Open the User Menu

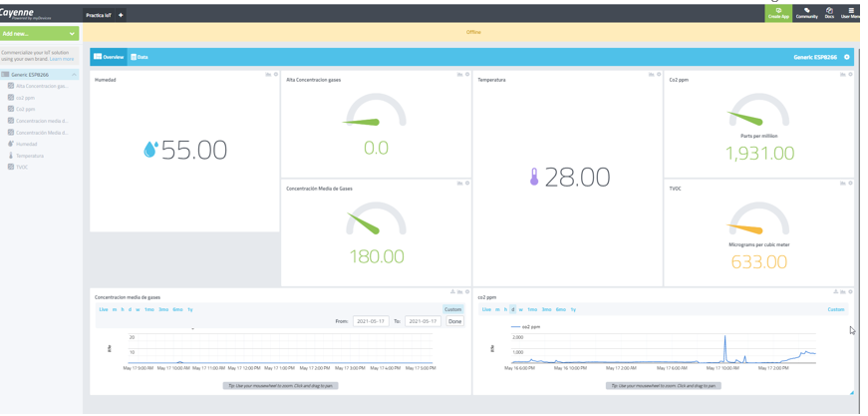click(x=851, y=13)
